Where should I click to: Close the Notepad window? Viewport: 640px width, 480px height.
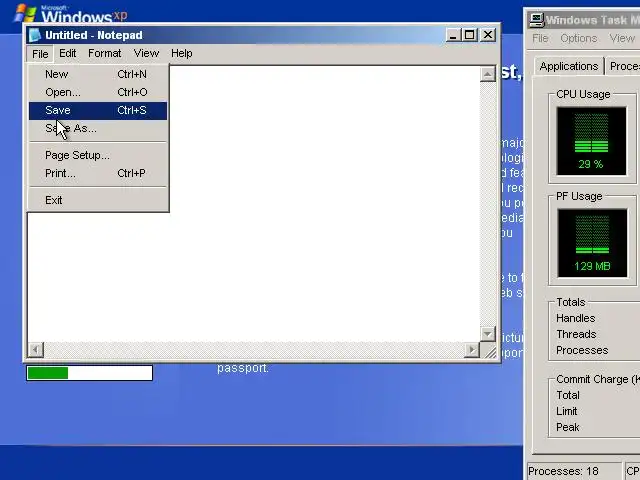click(x=488, y=35)
